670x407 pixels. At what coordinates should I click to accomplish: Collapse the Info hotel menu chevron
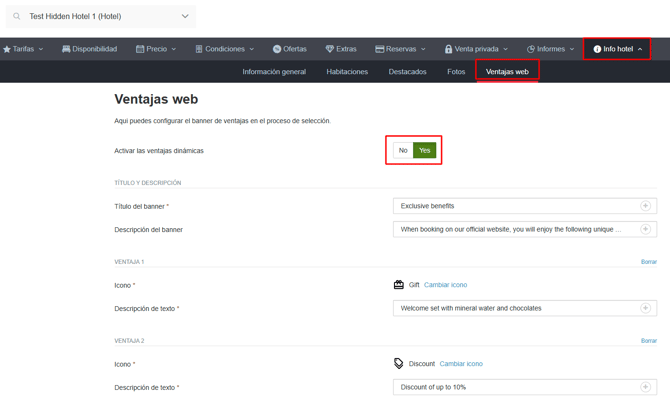coord(640,49)
